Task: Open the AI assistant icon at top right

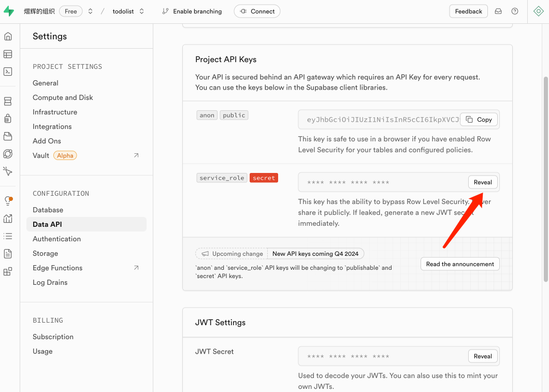Action: pos(538,11)
